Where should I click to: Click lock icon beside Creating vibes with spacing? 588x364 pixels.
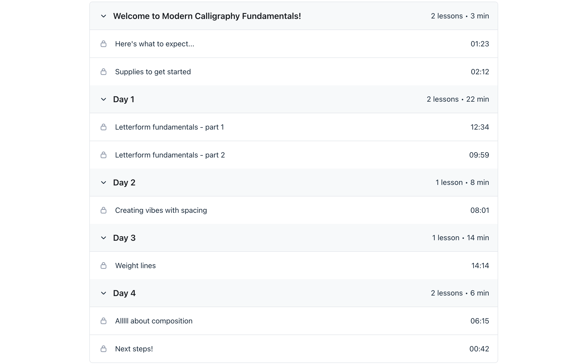(104, 210)
